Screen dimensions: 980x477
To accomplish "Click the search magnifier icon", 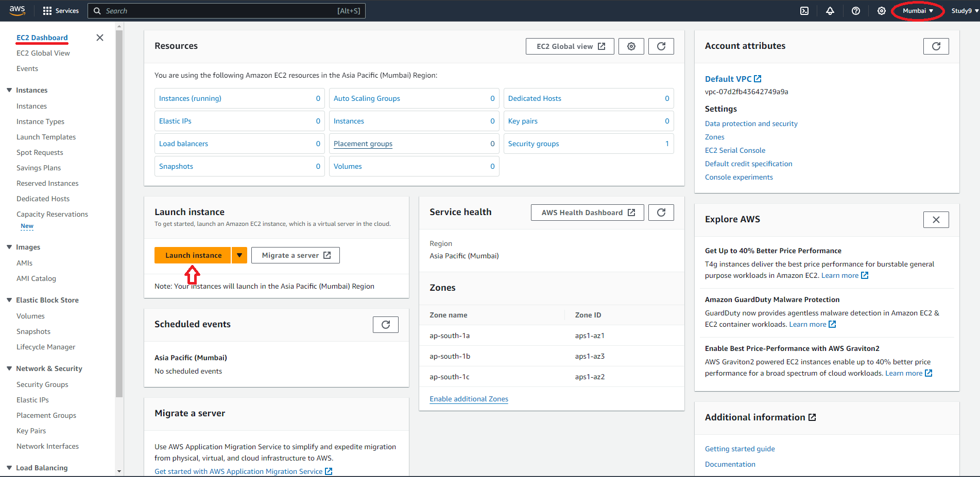I will click(97, 11).
